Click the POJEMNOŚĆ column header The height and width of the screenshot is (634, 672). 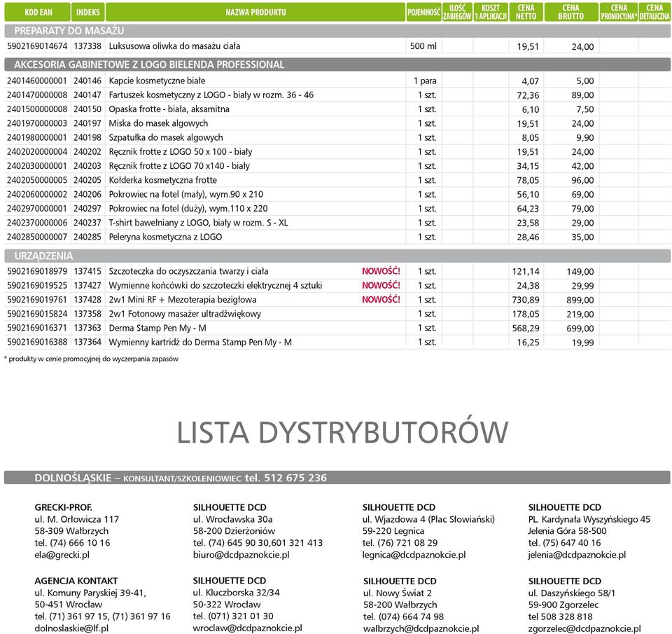click(x=423, y=12)
